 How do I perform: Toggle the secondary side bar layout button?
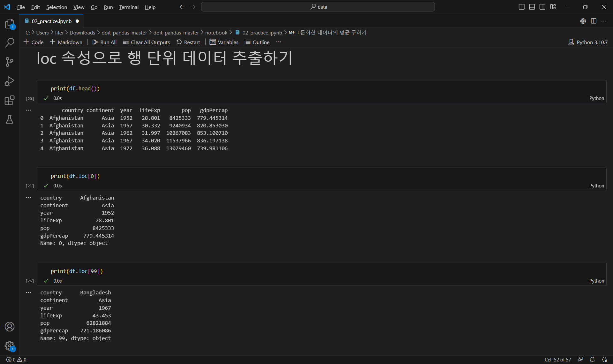(542, 7)
